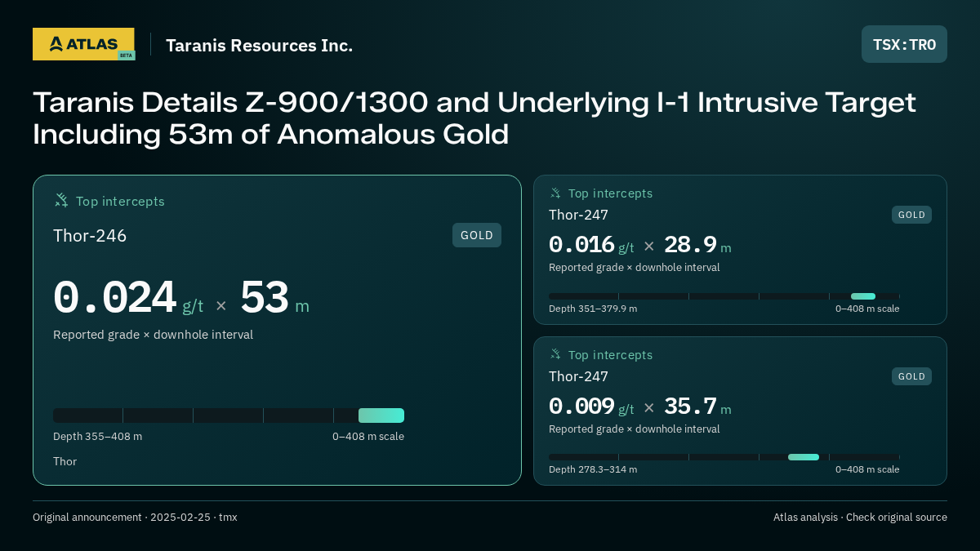Viewport: 980px width, 551px height.
Task: Click the Check original source footer text
Action: tap(897, 518)
